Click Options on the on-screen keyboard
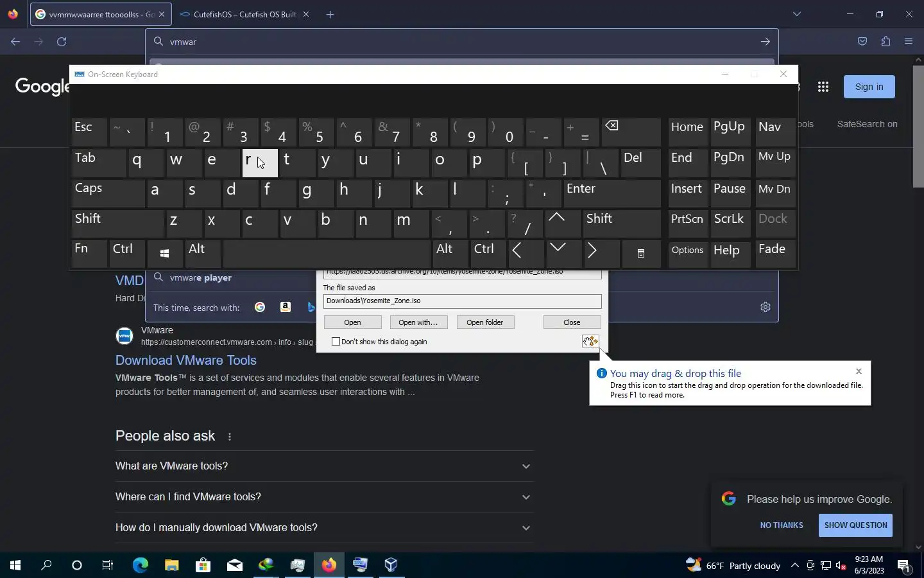924x578 pixels. pyautogui.click(x=687, y=253)
